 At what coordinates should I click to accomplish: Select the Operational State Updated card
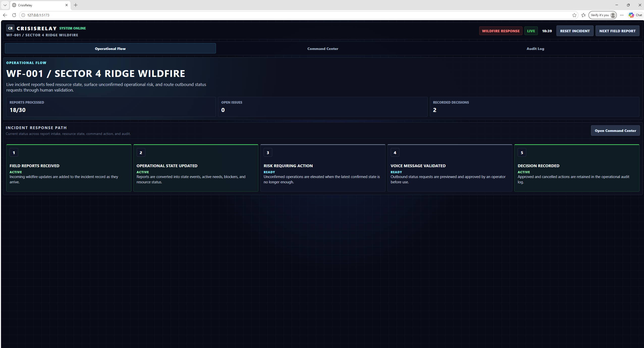(x=196, y=168)
